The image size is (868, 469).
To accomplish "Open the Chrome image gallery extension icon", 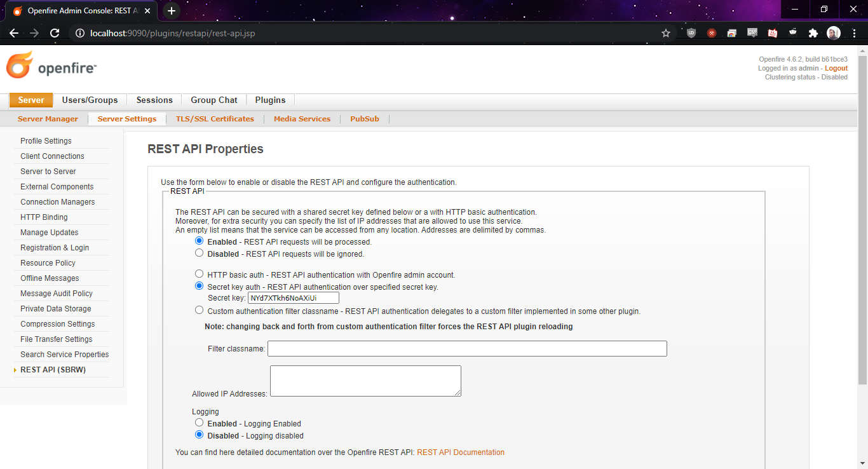I will tap(732, 33).
